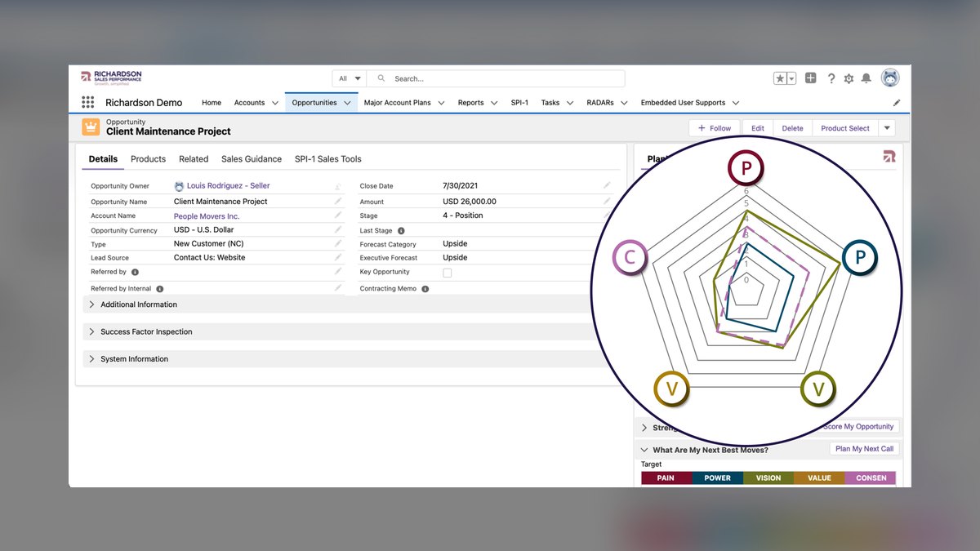Click the Edit button
Screen dimensions: 980x551
758,128
